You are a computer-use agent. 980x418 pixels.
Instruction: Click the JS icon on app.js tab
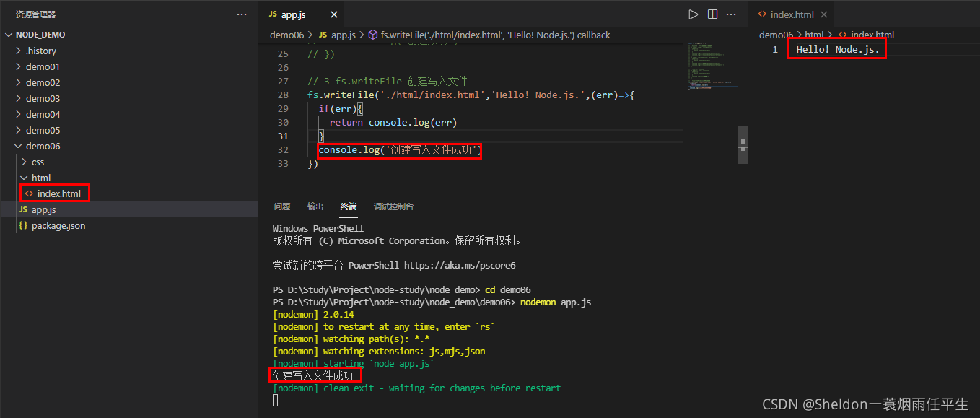pos(272,14)
